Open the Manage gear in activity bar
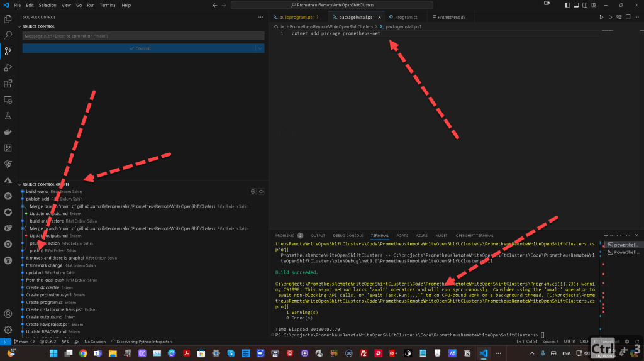 [x=8, y=330]
